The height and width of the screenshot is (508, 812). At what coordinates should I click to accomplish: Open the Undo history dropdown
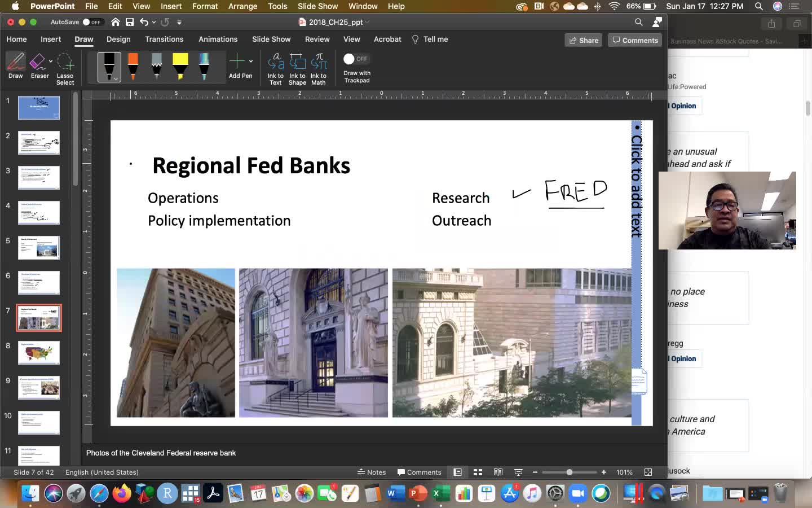[154, 23]
